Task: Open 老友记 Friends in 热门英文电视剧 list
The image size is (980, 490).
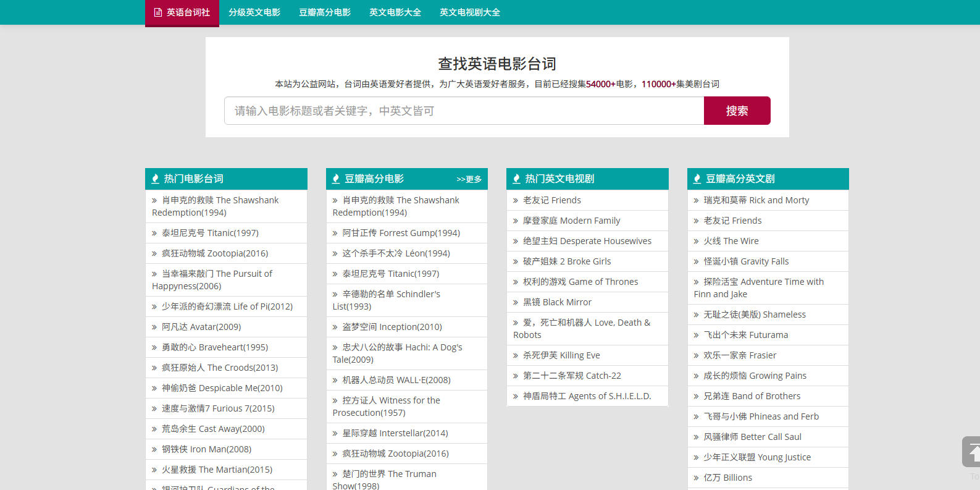Action: 552,200
